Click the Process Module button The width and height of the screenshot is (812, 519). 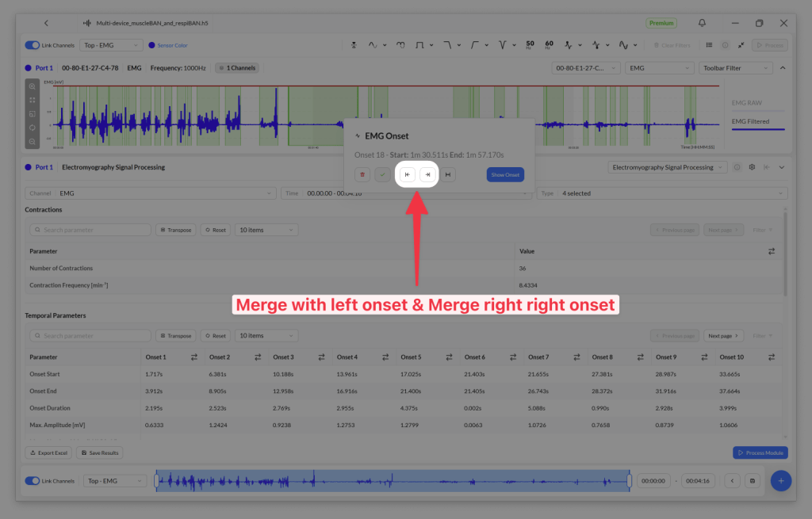pos(760,452)
